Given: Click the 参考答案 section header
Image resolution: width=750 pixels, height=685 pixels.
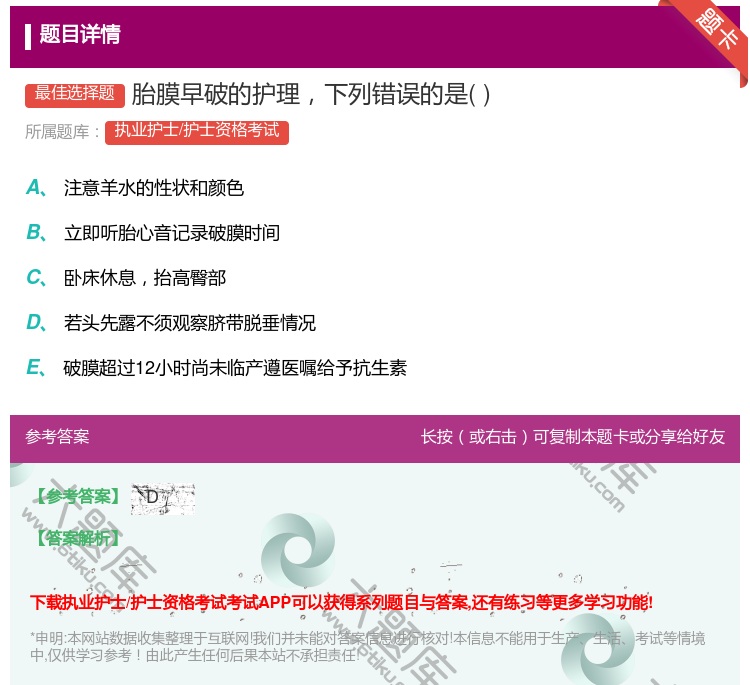Looking at the screenshot, I should click(57, 437).
